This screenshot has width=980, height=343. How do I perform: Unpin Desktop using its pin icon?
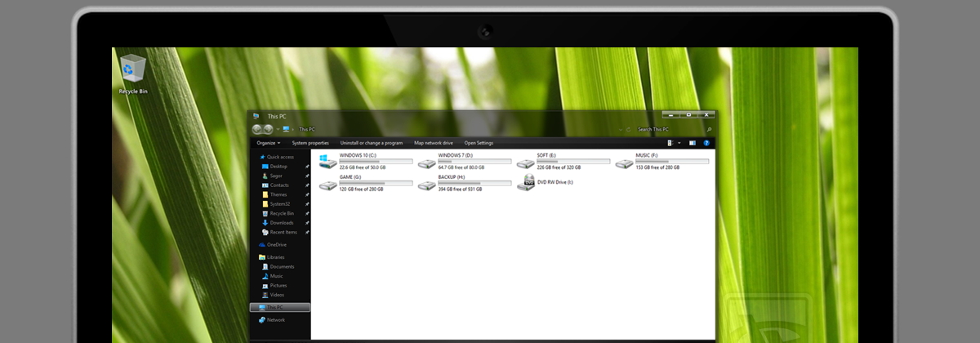click(x=307, y=167)
